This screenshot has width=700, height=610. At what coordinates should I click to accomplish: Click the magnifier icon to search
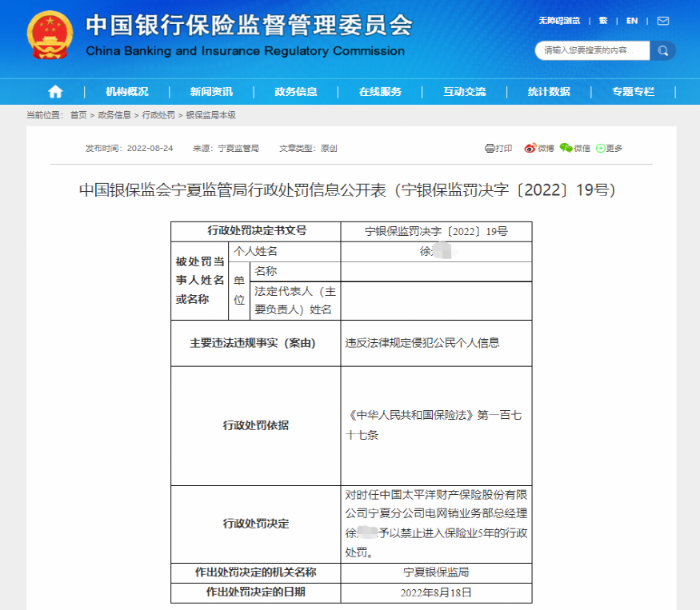(x=663, y=50)
